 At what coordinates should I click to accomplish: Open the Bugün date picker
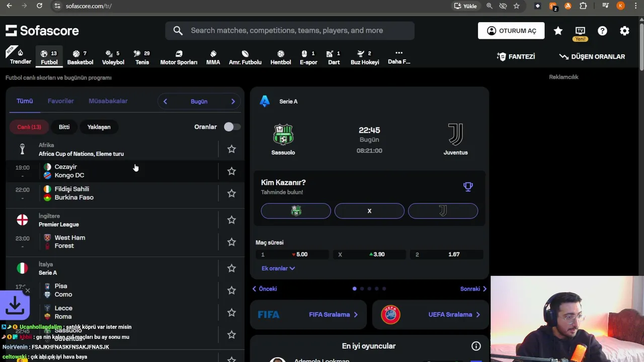(x=199, y=102)
